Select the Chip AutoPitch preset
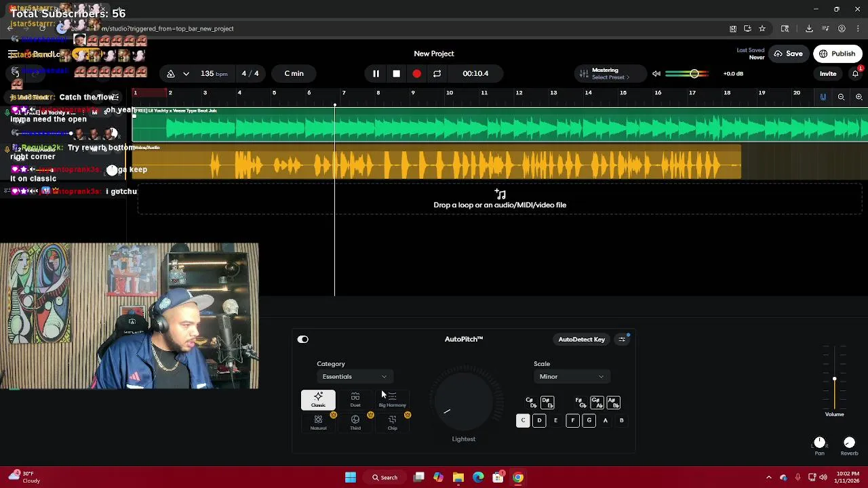The image size is (868, 488). (x=392, y=423)
